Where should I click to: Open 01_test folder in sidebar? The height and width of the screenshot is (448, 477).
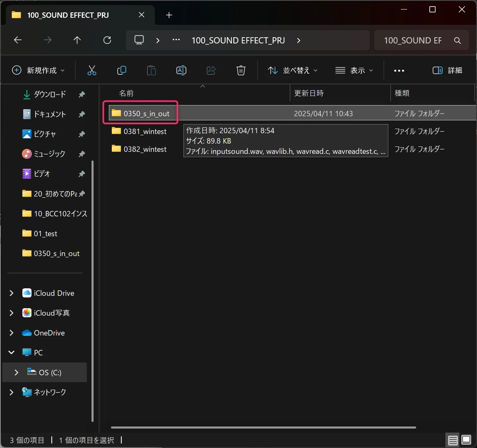40,233
